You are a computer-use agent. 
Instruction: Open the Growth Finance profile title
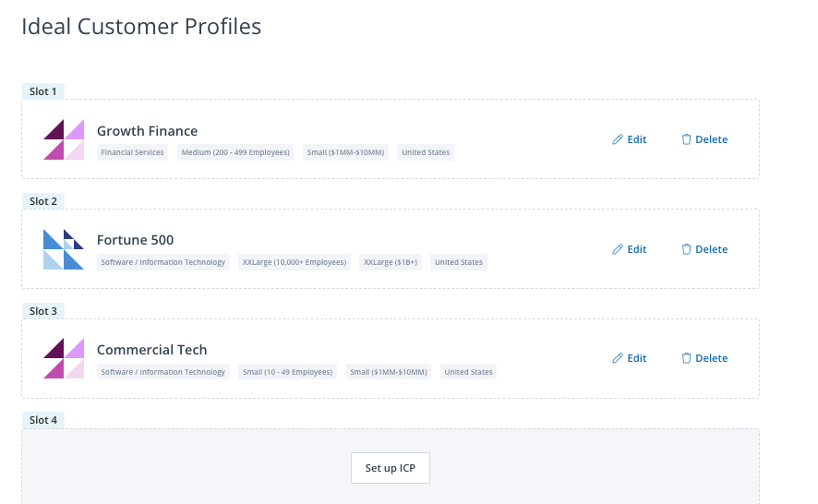pos(147,131)
